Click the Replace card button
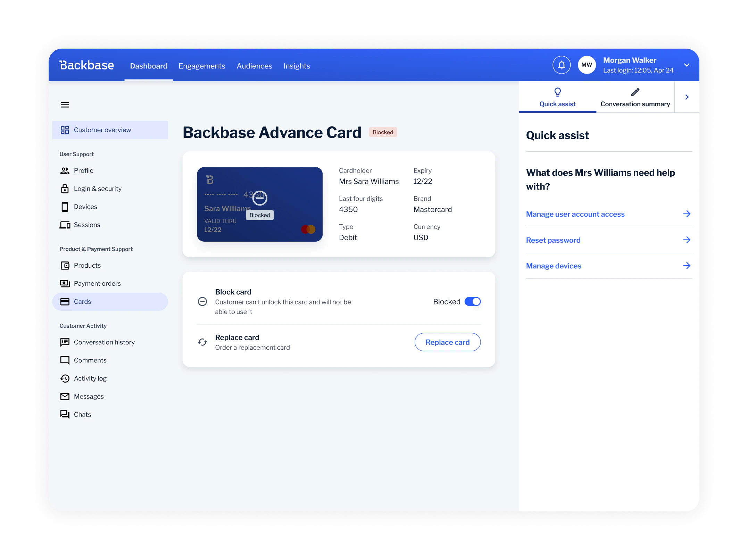The image size is (748, 560). coord(448,342)
